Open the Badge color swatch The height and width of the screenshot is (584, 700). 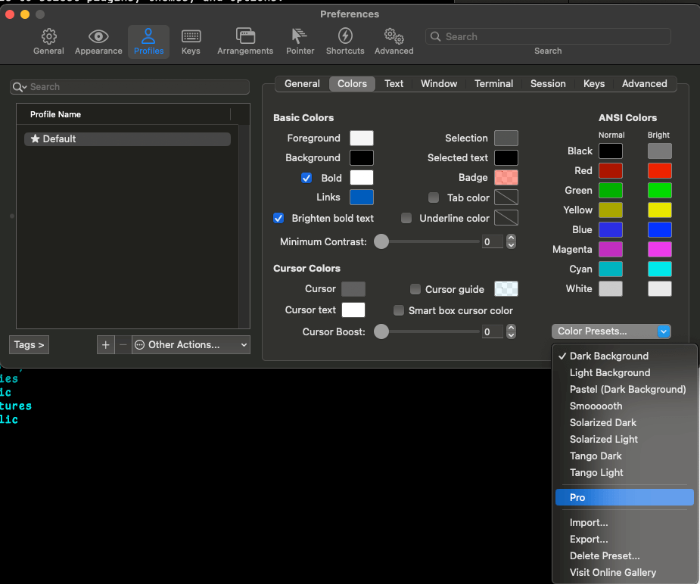506,178
